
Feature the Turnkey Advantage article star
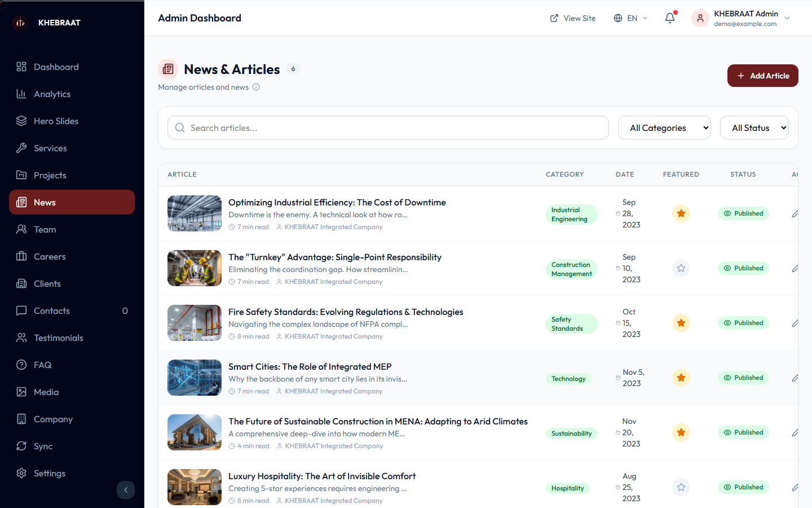(681, 268)
